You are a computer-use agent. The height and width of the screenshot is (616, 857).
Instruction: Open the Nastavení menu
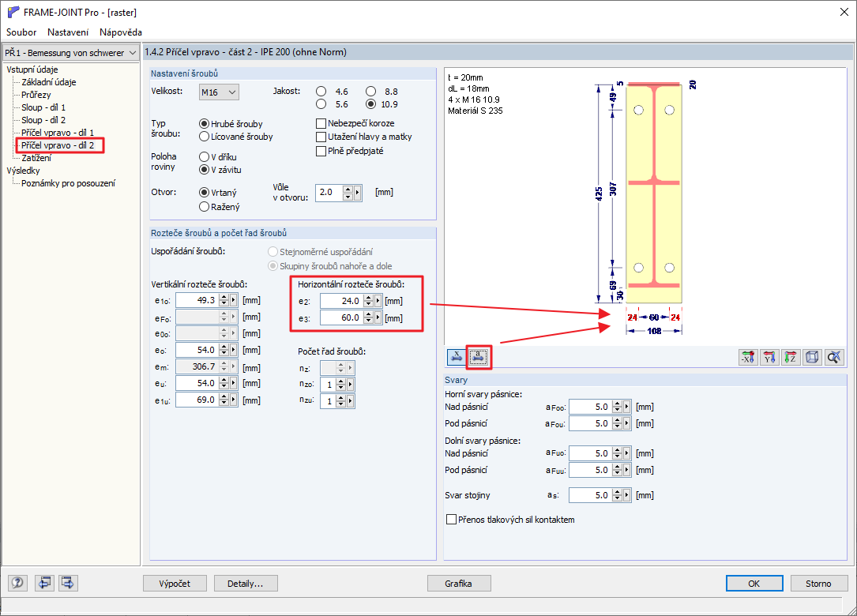pos(68,32)
